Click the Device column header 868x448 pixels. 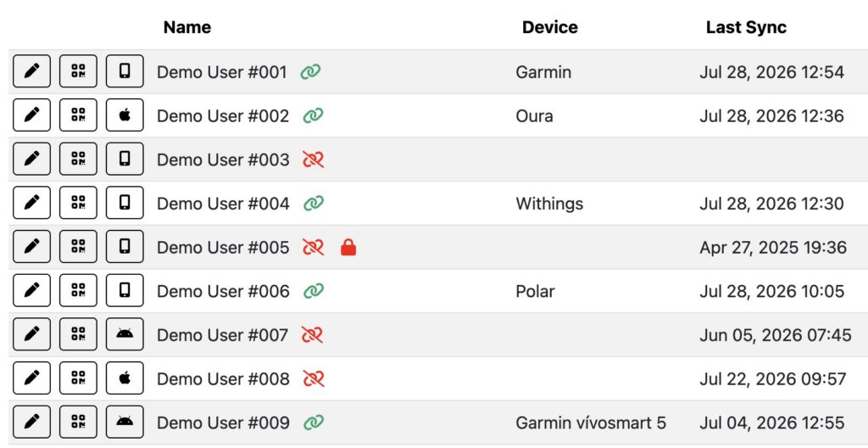[549, 27]
